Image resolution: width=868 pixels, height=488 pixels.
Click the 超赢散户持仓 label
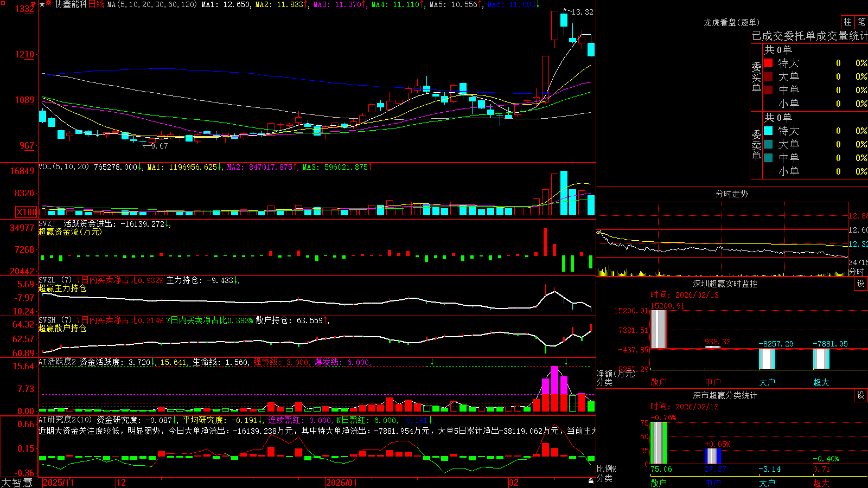click(x=62, y=328)
